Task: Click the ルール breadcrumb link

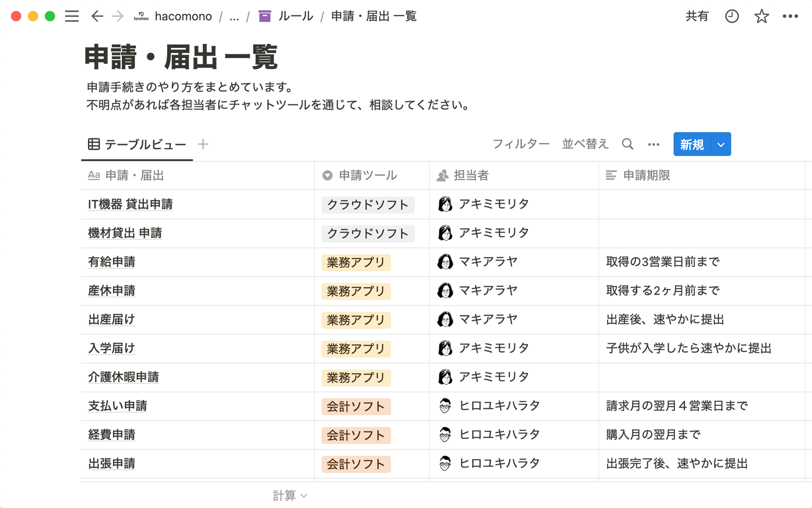Action: pos(295,17)
